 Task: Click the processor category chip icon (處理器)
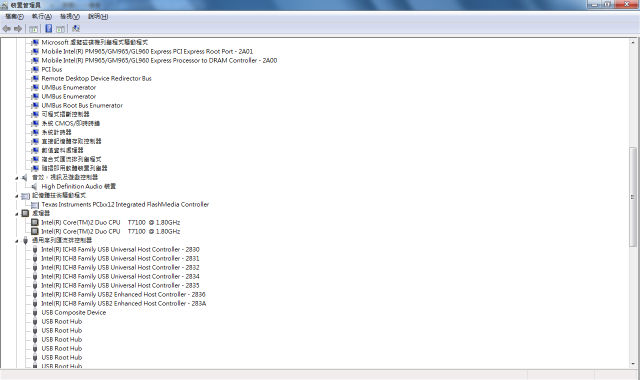pyautogui.click(x=25, y=213)
